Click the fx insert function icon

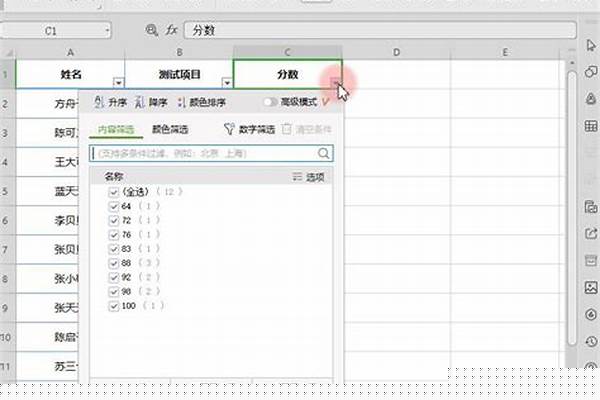[x=171, y=30]
